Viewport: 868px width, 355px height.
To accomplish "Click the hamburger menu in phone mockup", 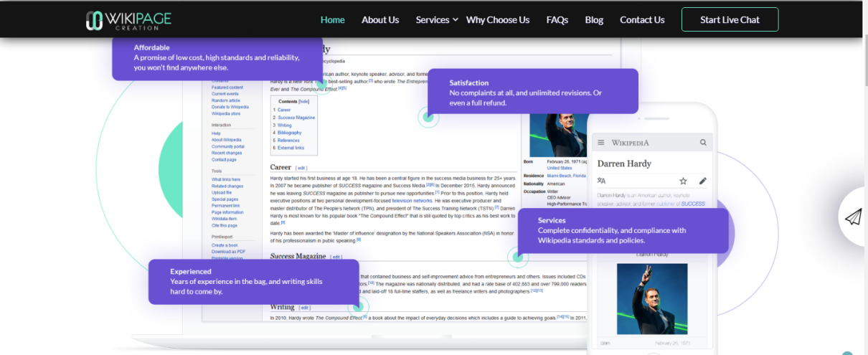I will click(x=601, y=143).
